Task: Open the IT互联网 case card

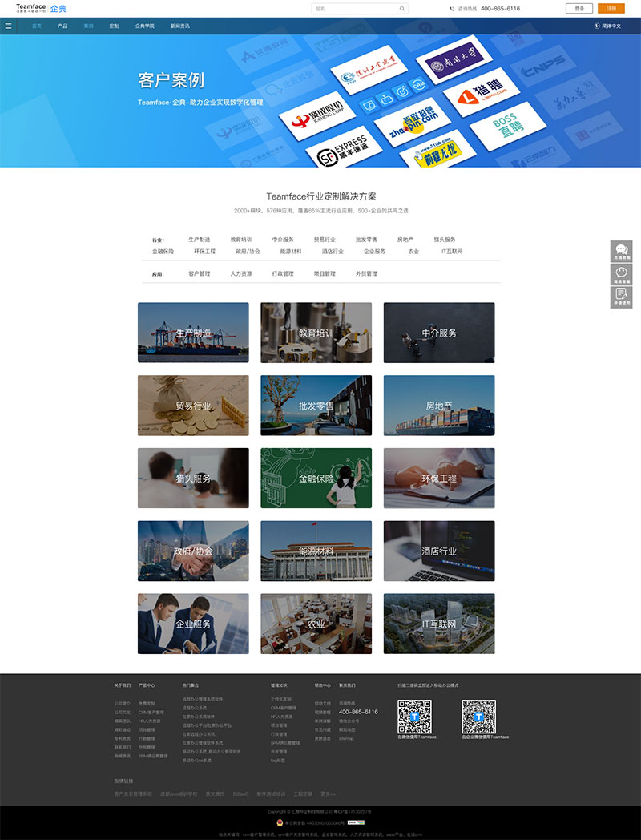Action: (439, 624)
